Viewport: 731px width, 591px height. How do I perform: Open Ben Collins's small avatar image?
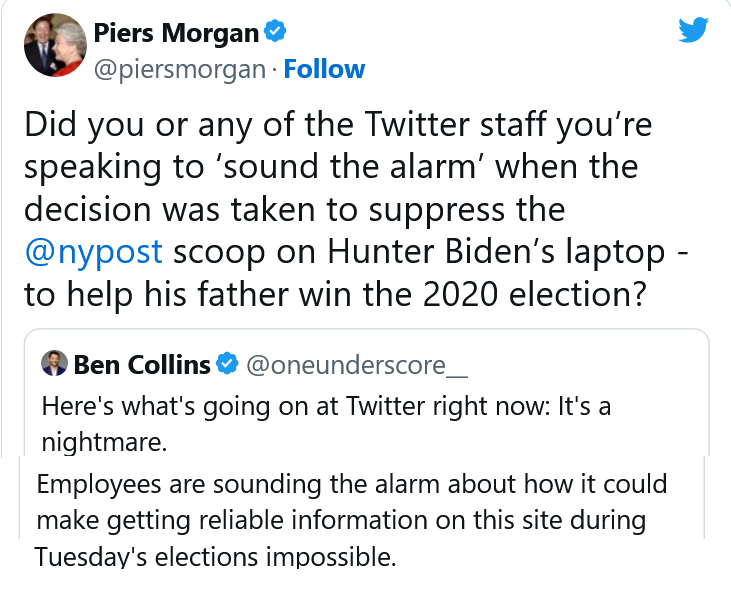coord(54,364)
